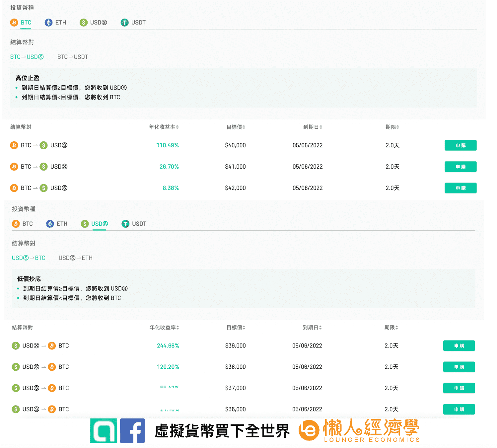Image resolution: width=497 pixels, height=448 pixels.
Task: Click dollar icon in the $36,000 row
Action: (x=16, y=410)
